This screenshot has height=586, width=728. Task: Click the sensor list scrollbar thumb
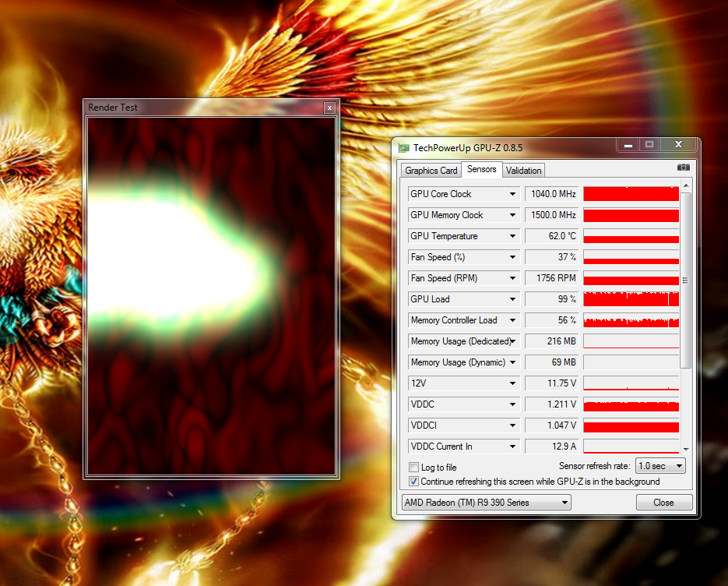[x=686, y=281]
